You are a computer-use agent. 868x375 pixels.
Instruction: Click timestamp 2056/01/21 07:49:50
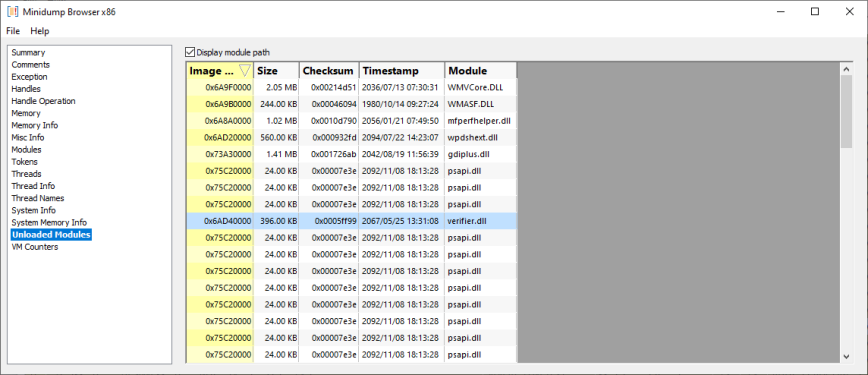click(400, 121)
